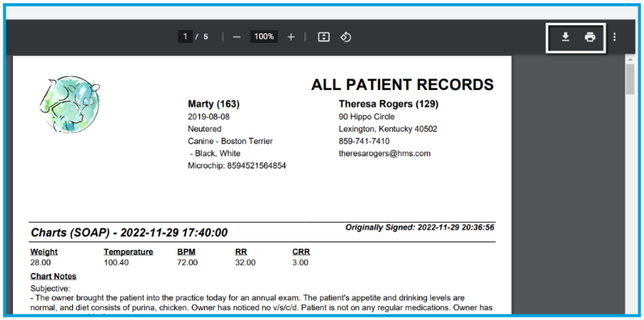Click the patient name Marty (163)
This screenshot has width=644, height=320.
[x=214, y=105]
